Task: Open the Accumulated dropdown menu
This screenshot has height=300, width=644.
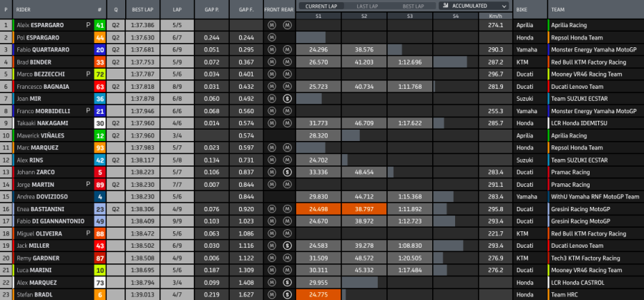Action: (x=475, y=6)
